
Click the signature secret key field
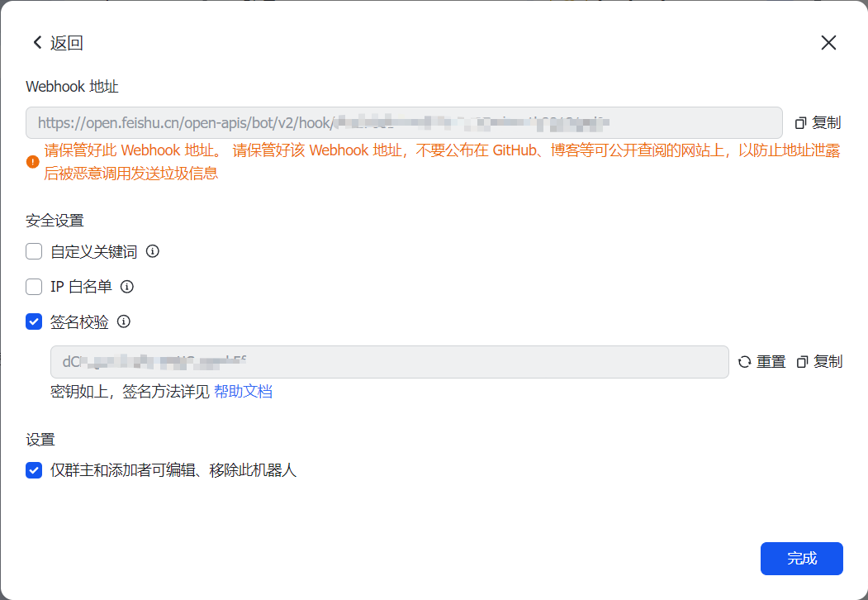coord(390,362)
